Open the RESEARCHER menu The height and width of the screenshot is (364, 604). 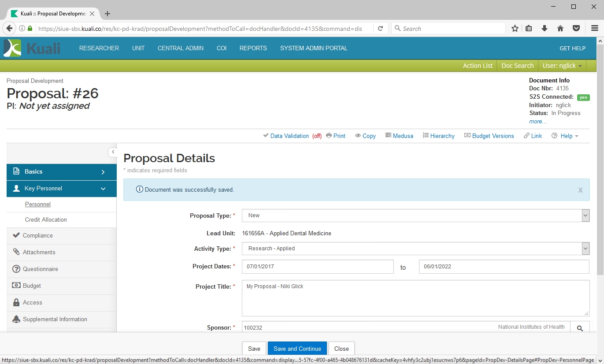point(99,48)
